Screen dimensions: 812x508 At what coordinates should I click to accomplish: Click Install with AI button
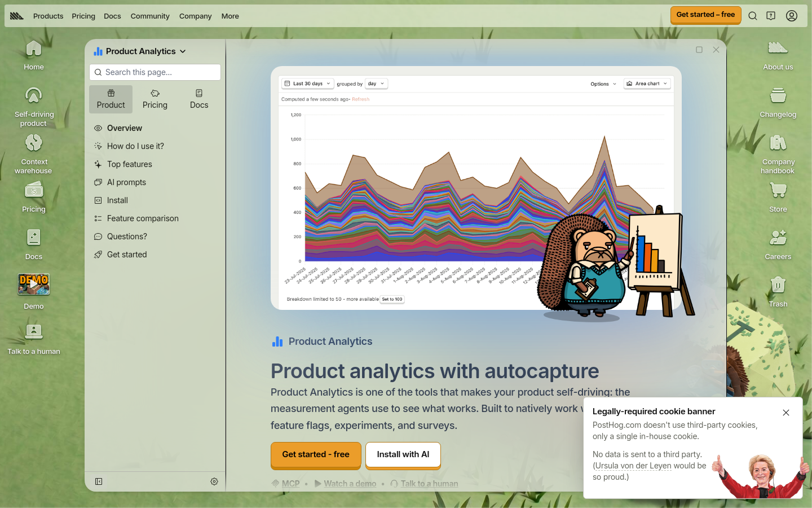click(x=403, y=455)
